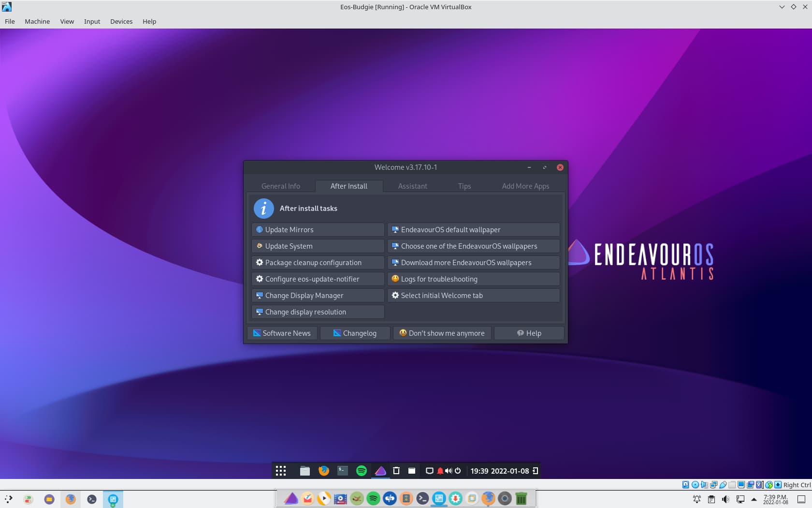Click the Change Display Manager button

click(318, 296)
